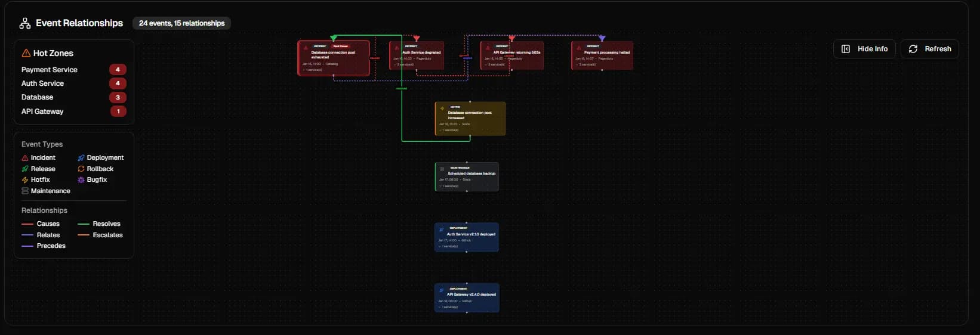
Task: Select the Scheduled database backup maintenance node
Action: [467, 176]
